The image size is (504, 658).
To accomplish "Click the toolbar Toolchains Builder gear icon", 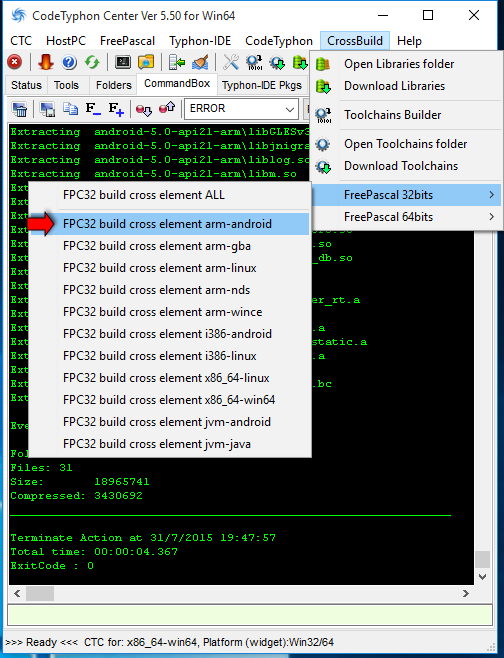I will click(x=254, y=63).
